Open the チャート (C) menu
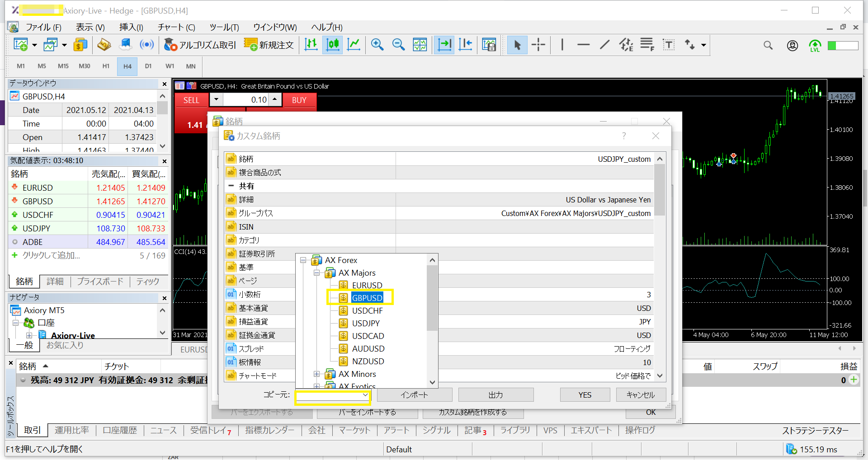Image resolution: width=868 pixels, height=460 pixels. pos(176,27)
